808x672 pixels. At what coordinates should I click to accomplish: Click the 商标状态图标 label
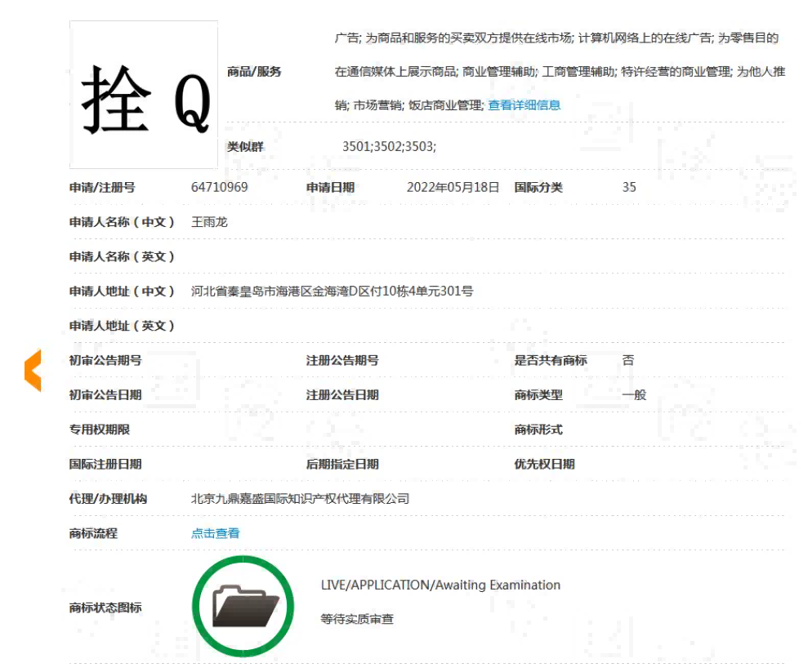point(105,607)
